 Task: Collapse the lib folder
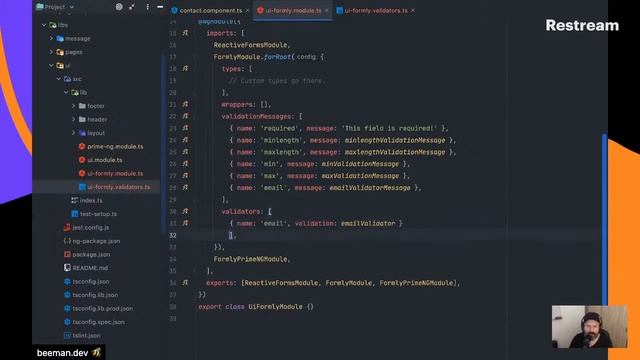pyautogui.click(x=66, y=92)
